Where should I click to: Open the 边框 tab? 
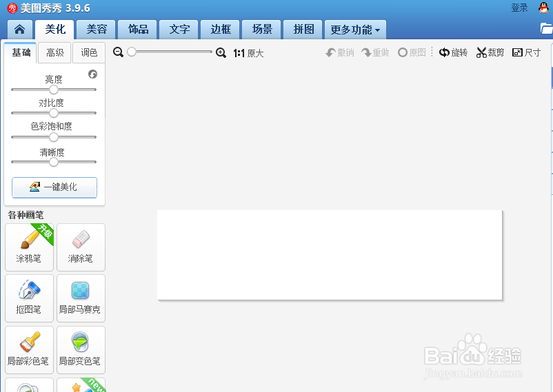click(221, 29)
